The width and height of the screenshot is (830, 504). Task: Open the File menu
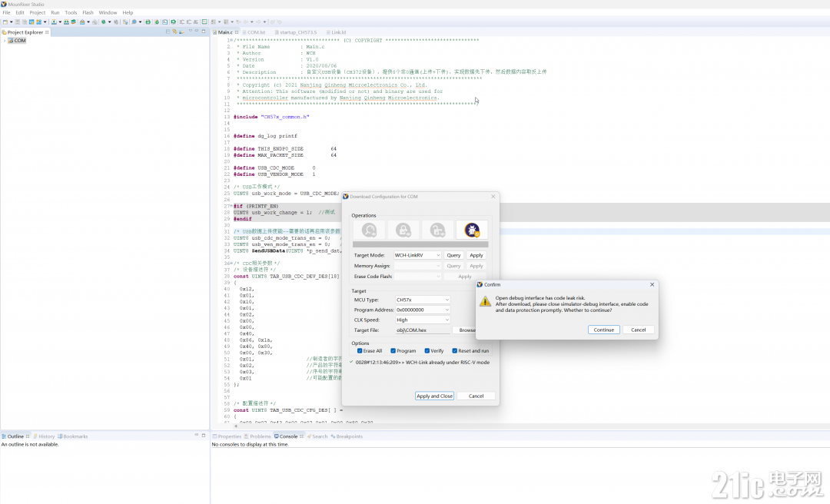click(6, 13)
